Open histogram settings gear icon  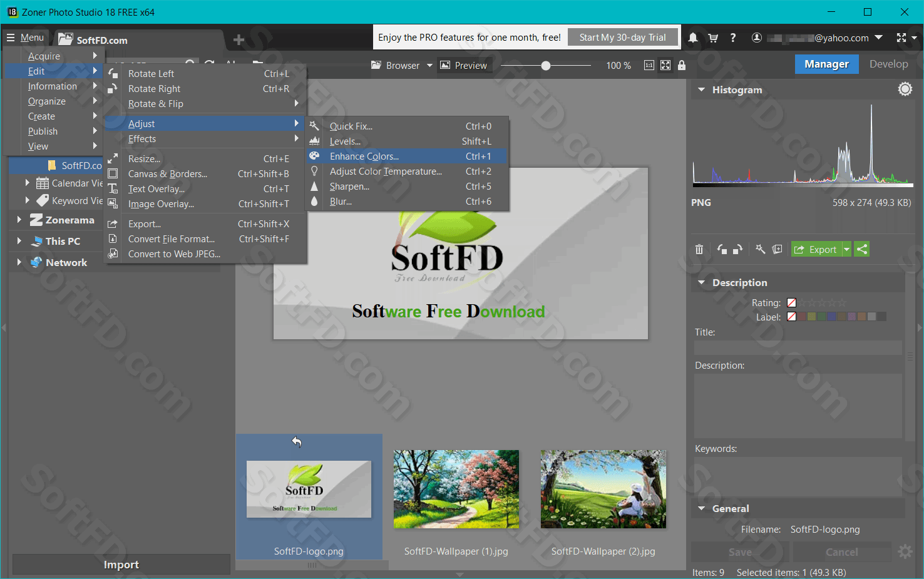point(905,90)
